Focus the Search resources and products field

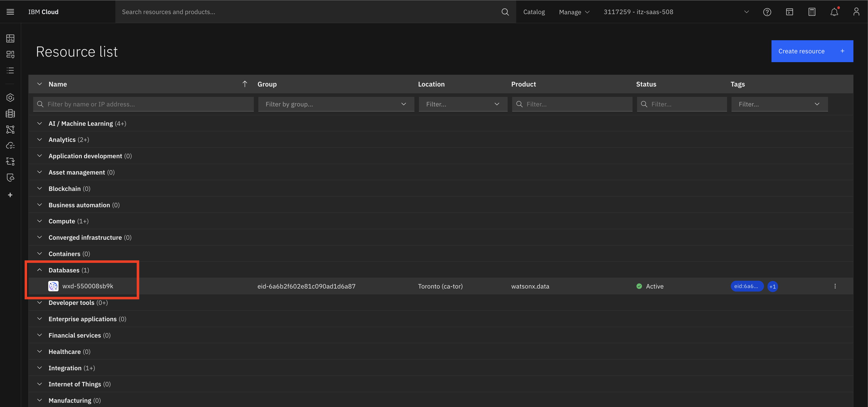(x=308, y=12)
